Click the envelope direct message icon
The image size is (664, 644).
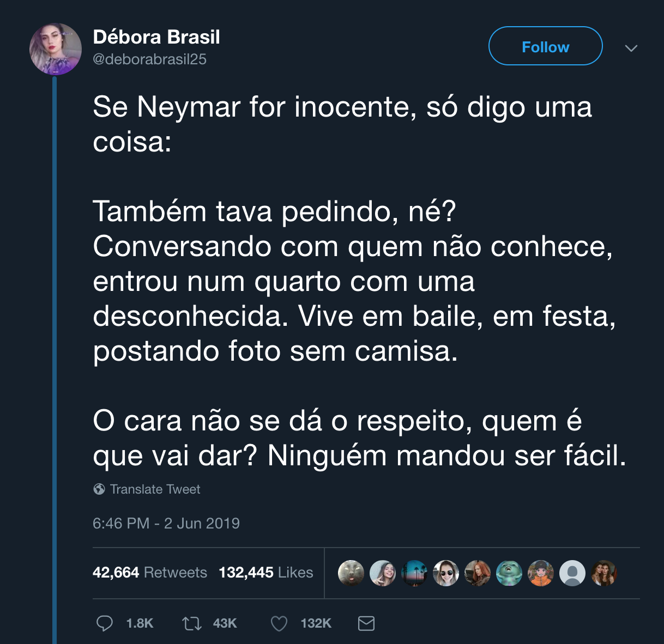(x=366, y=623)
